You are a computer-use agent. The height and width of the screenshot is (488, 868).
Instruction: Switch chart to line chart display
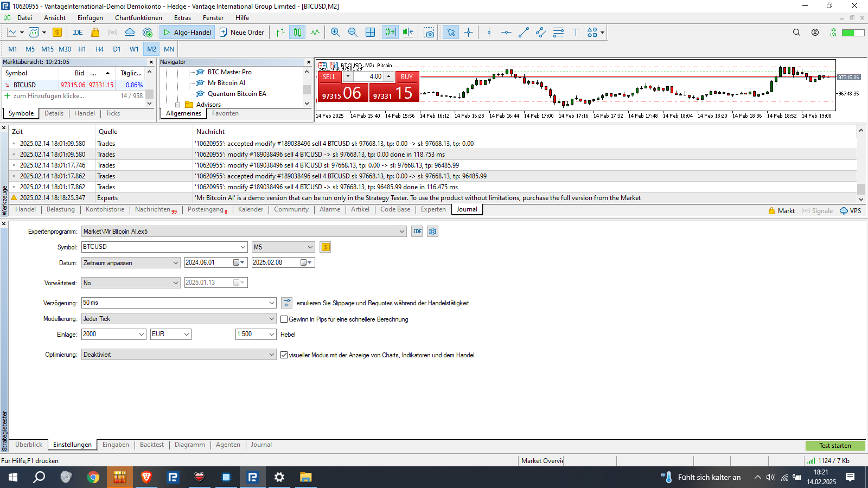coord(315,33)
